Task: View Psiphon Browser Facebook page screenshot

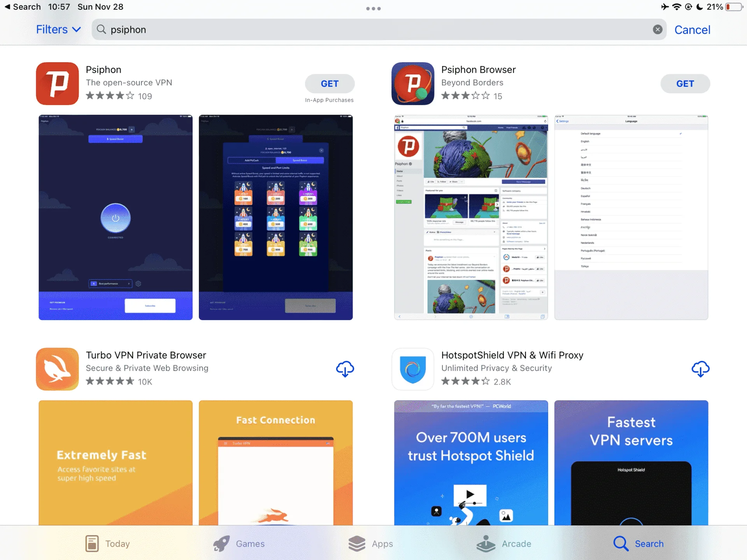Action: click(471, 217)
